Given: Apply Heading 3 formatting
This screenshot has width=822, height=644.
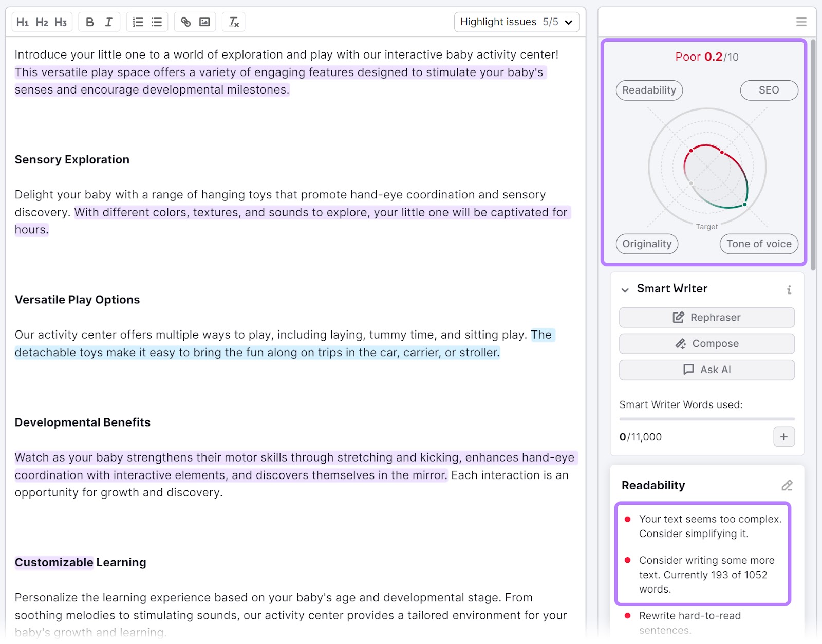Looking at the screenshot, I should coord(61,22).
